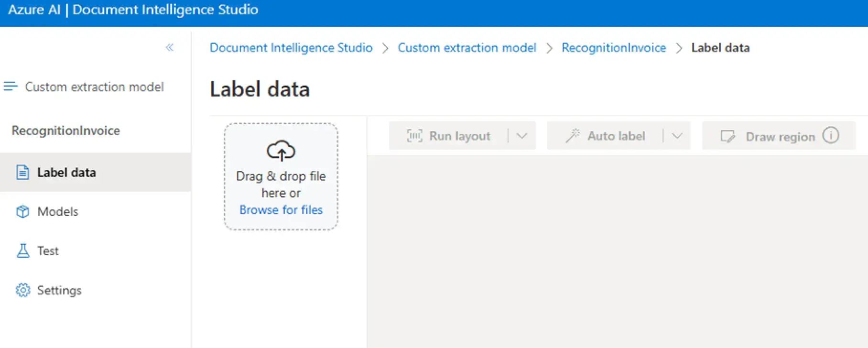Click the Draw region info icon
868x348 pixels.
831,136
